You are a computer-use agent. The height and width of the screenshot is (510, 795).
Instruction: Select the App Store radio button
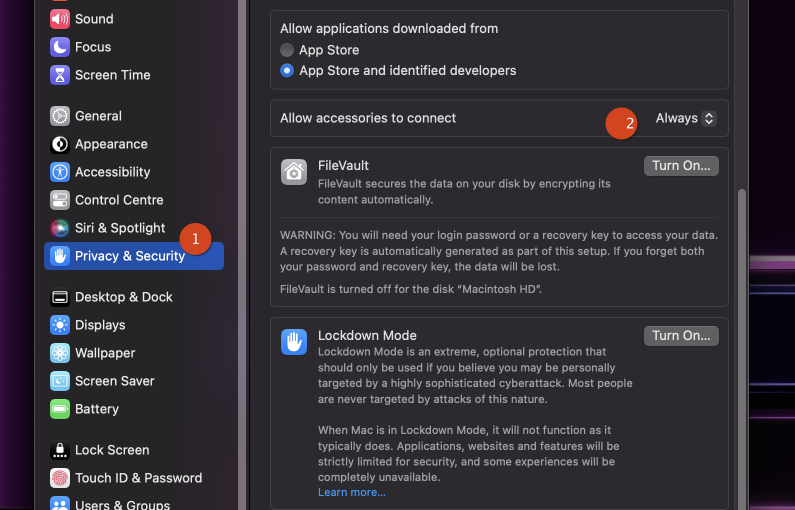click(287, 50)
